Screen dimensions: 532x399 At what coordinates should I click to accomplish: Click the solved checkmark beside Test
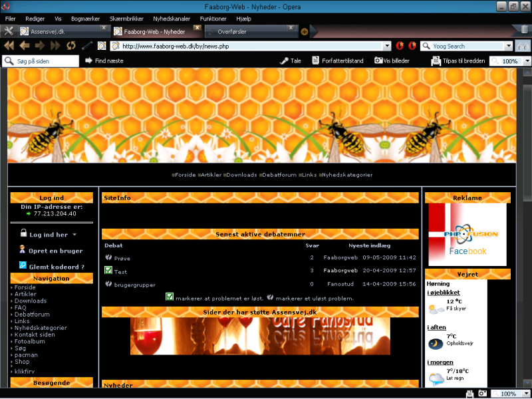point(108,270)
